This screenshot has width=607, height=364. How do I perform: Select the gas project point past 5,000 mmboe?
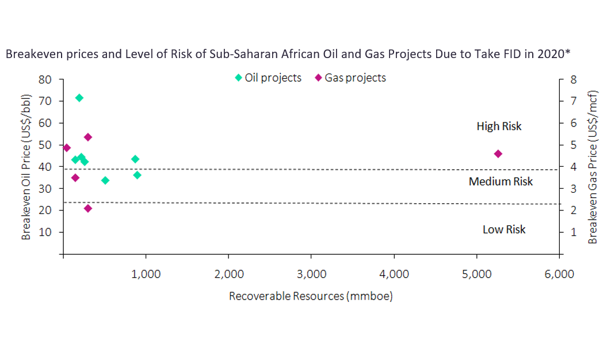tap(498, 154)
